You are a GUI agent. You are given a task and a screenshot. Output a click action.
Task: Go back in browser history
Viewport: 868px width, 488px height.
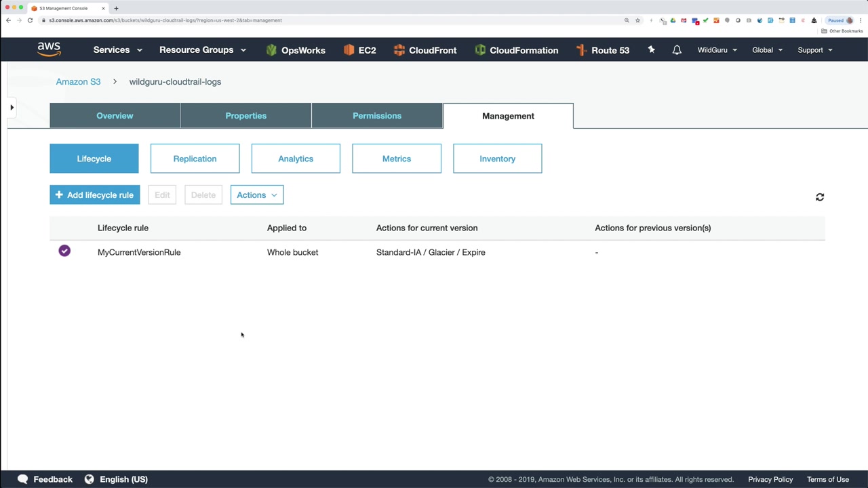8,20
